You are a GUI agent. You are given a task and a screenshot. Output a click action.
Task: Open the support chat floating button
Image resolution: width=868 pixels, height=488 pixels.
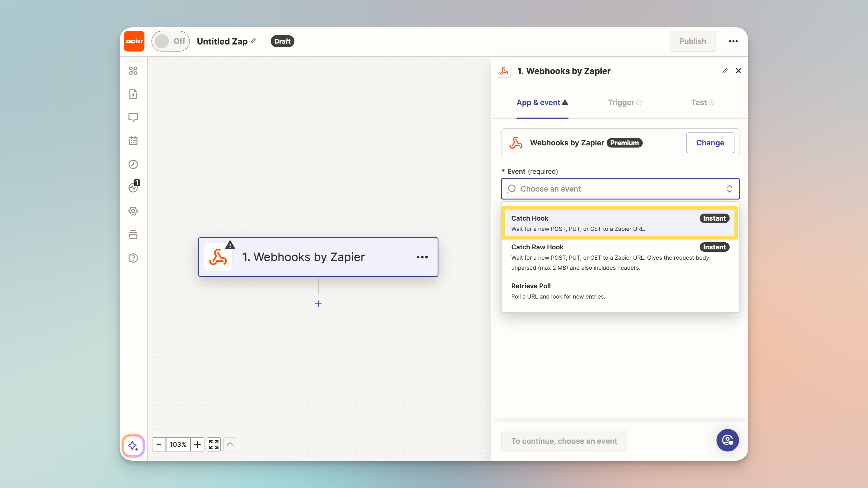[727, 440]
